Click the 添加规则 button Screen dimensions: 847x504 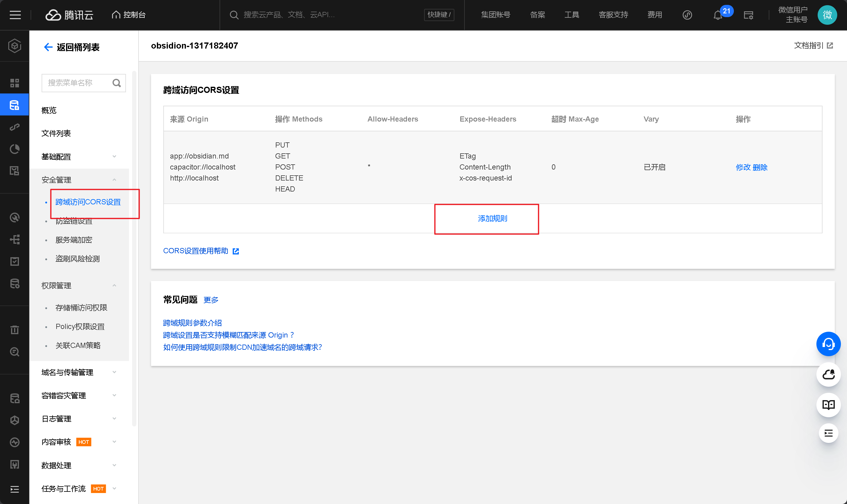[492, 219]
